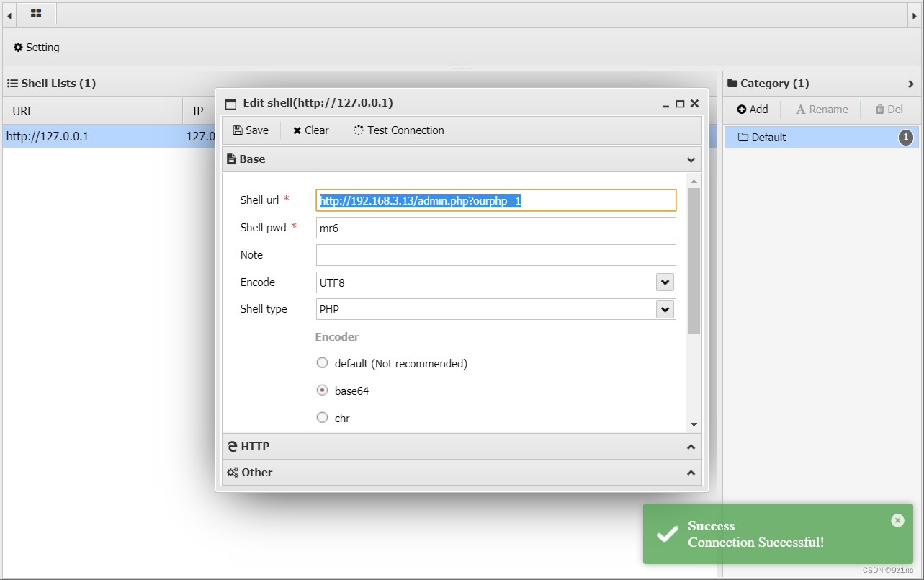Click the Shell pwd input field
The image size is (924, 580).
[x=496, y=228]
